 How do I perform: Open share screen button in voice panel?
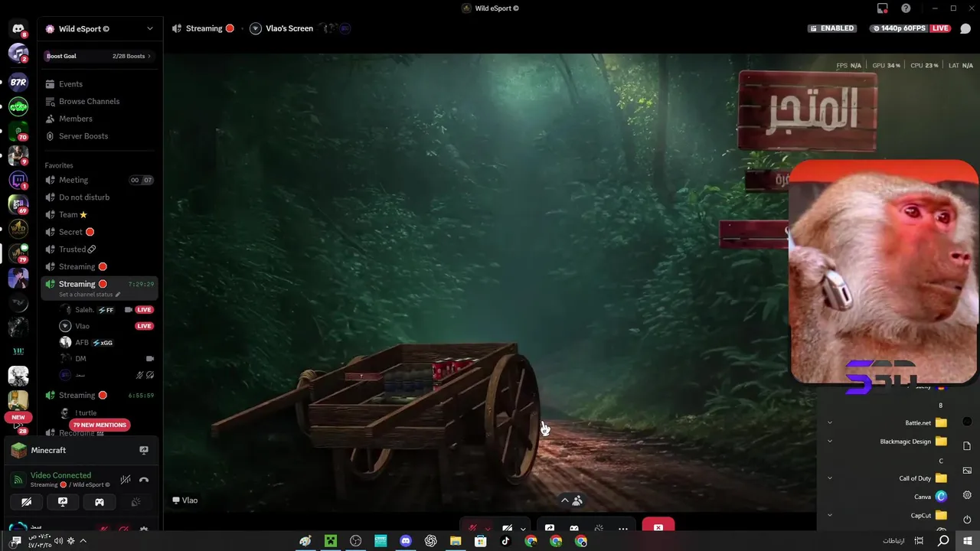pos(63,502)
